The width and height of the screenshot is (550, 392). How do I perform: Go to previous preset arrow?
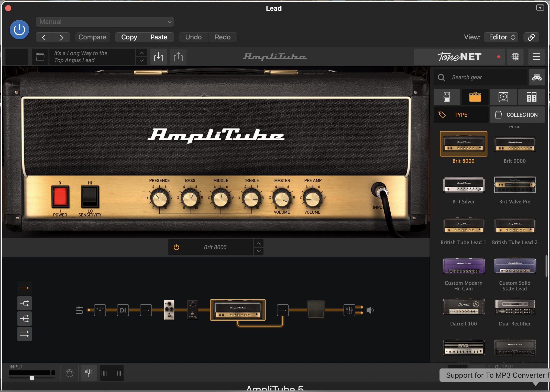(x=44, y=37)
